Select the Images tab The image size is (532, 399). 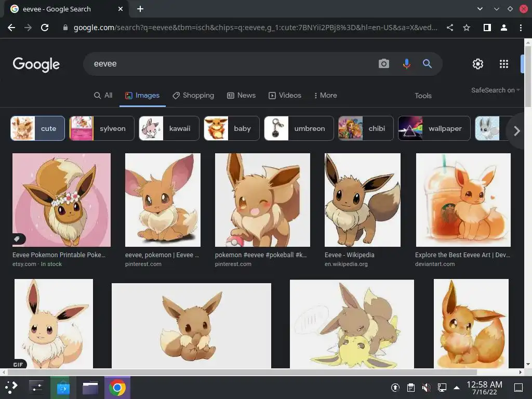142,96
